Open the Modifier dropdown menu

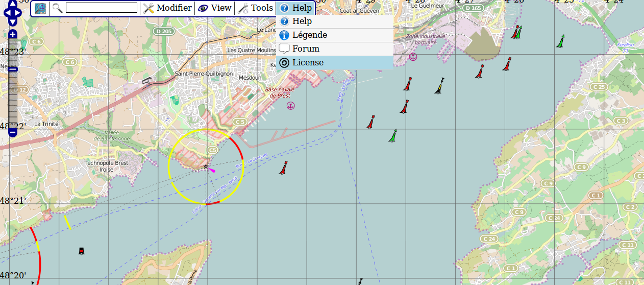point(167,8)
